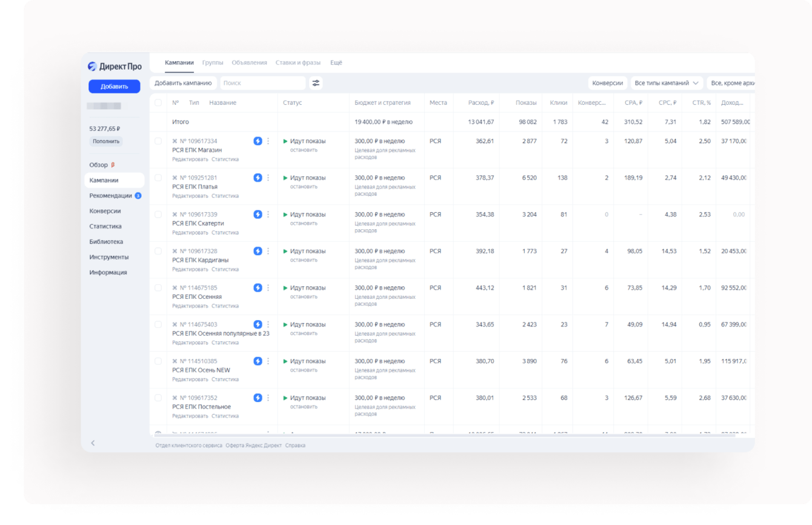Click the notification badge beside Рекомендации
The height and width of the screenshot is (525, 812).
pos(138,196)
